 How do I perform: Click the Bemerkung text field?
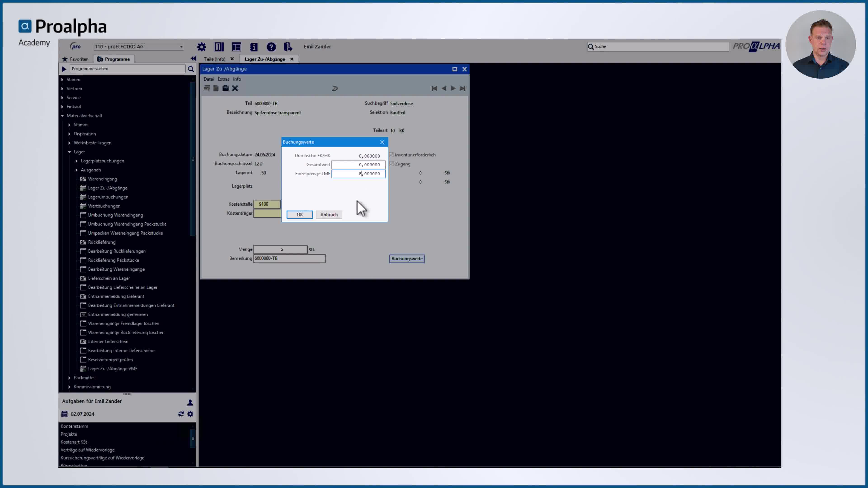[x=289, y=258]
